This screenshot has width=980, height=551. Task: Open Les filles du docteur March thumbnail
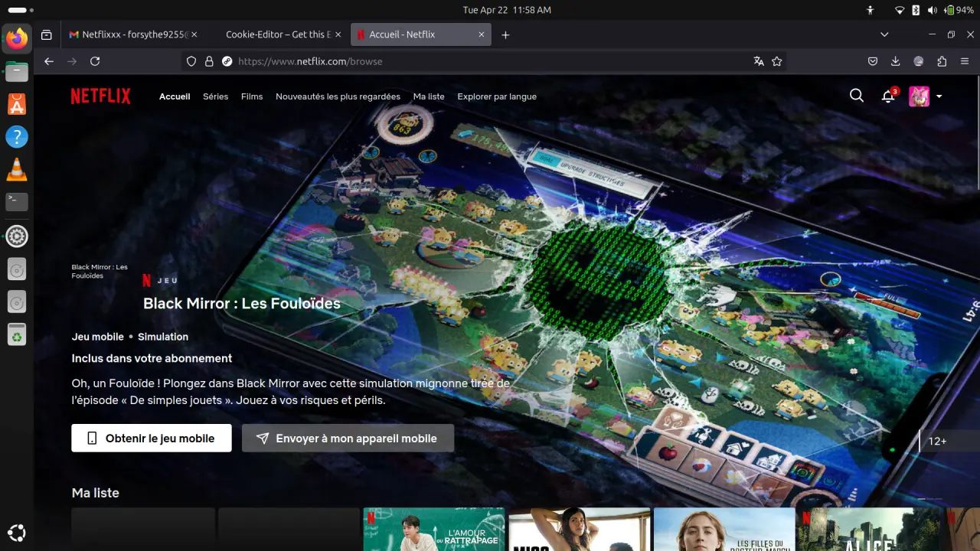[x=724, y=529]
